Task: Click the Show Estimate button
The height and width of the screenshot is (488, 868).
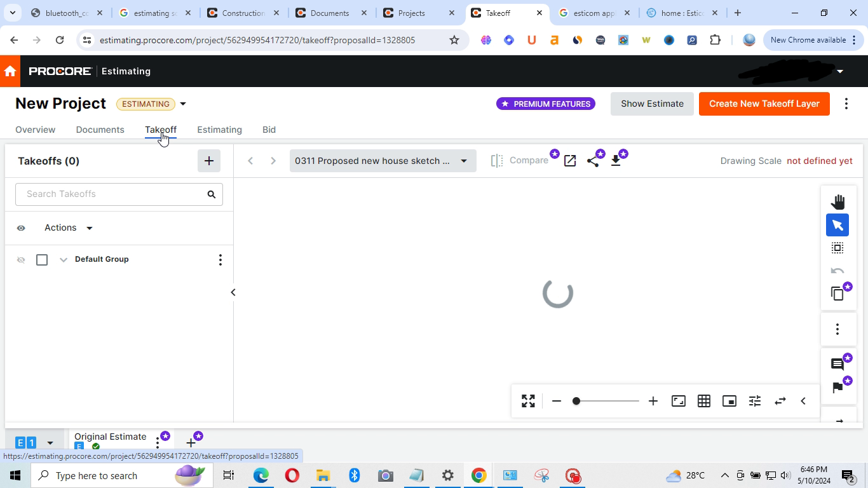Action: click(x=652, y=104)
